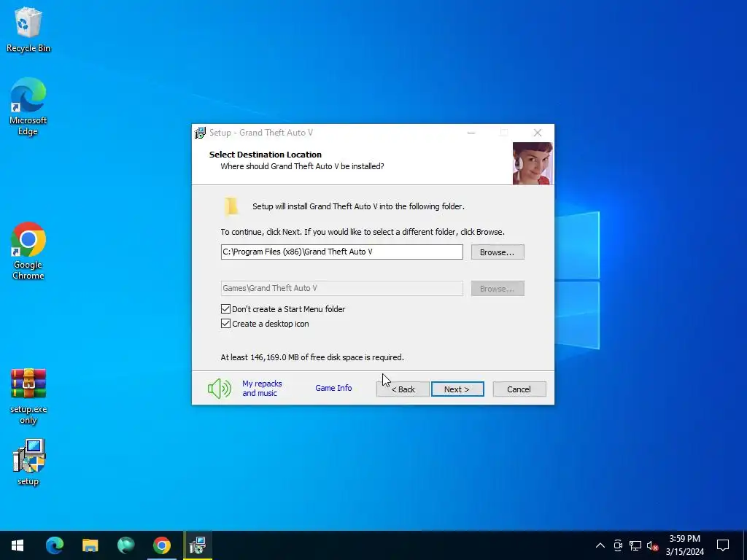
Task: Cancel the Grand Theft Auto V setup
Action: [x=519, y=389]
